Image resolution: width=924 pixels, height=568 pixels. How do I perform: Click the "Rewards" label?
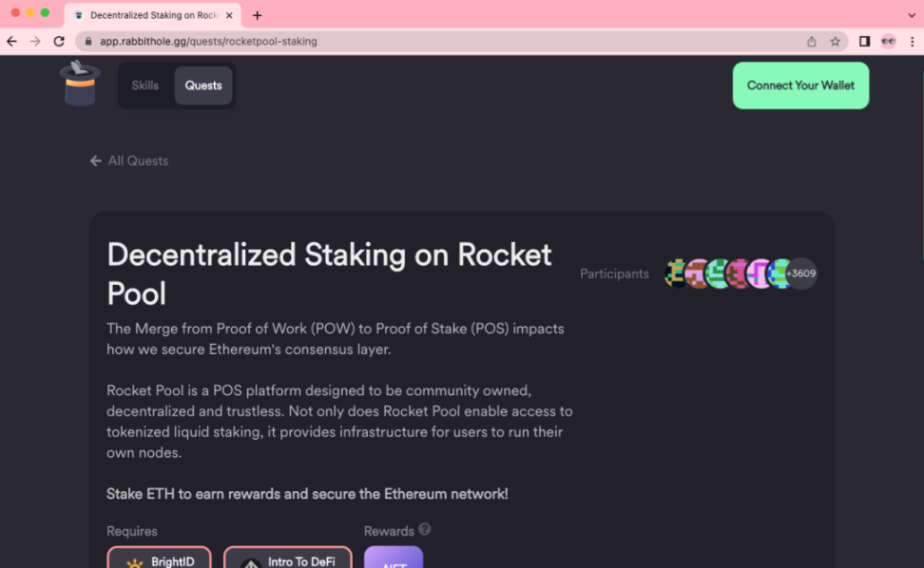(389, 531)
